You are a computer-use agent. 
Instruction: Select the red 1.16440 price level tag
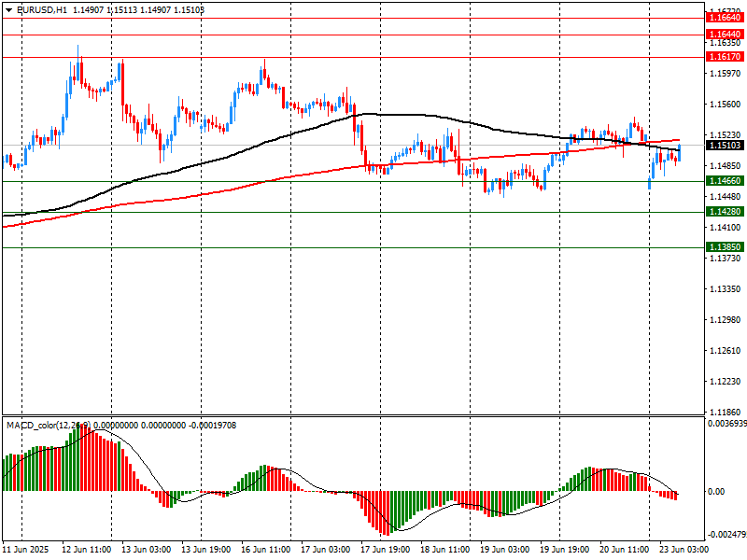pos(725,34)
